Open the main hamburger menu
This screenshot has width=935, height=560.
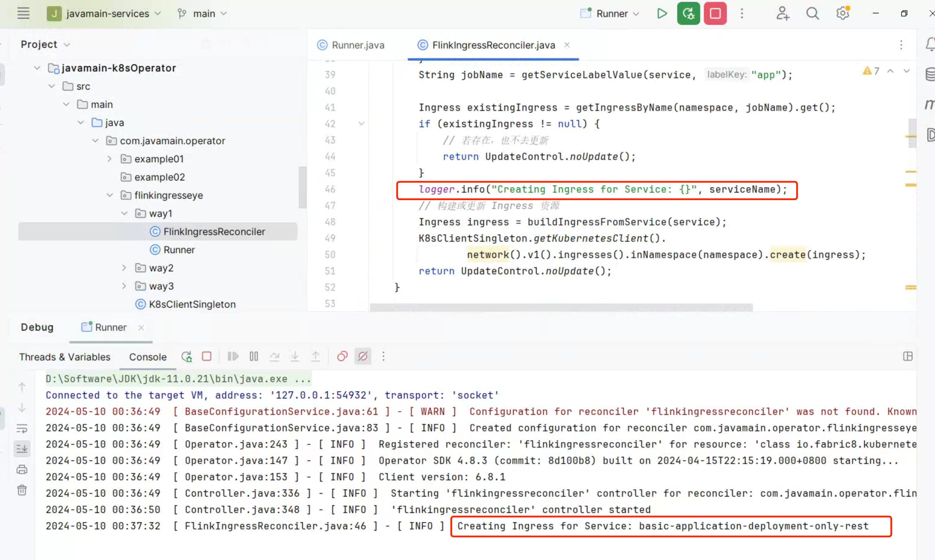coord(23,13)
